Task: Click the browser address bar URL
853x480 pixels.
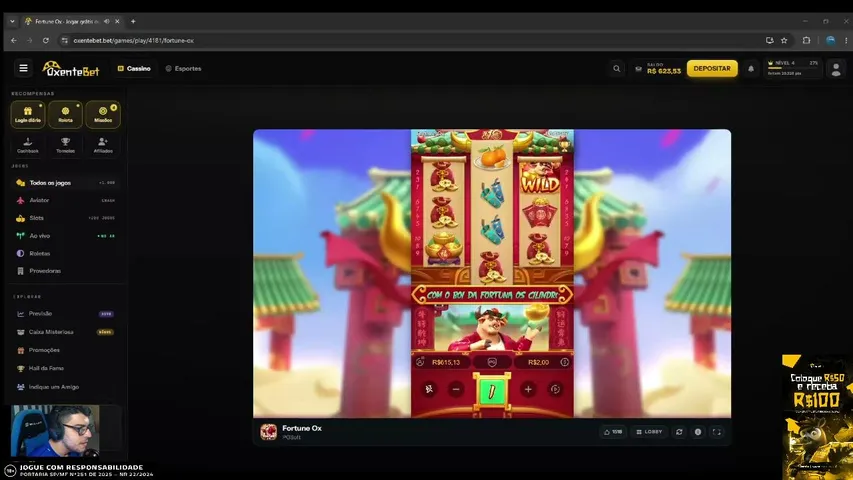Action: [x=133, y=40]
